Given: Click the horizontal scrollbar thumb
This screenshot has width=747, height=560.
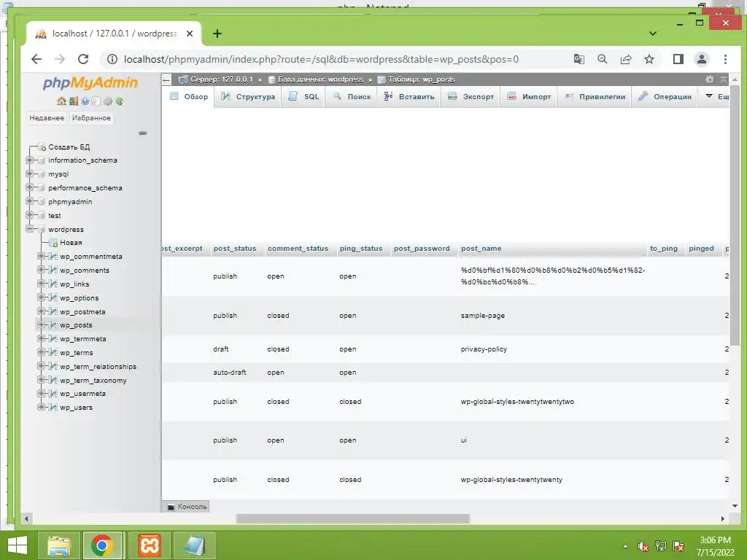Looking at the screenshot, I should tap(352, 518).
